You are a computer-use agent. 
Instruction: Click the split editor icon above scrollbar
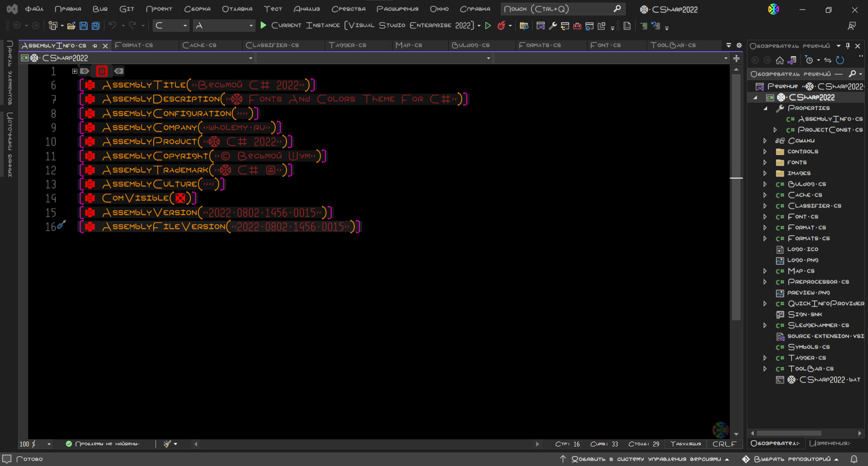tap(736, 58)
